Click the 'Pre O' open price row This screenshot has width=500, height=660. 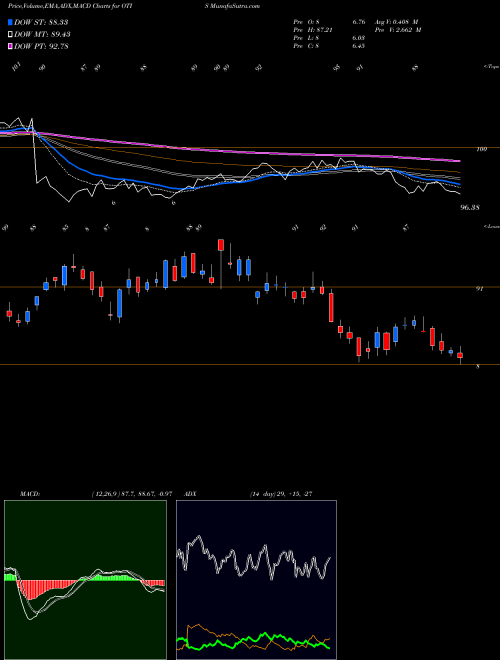[x=329, y=22]
